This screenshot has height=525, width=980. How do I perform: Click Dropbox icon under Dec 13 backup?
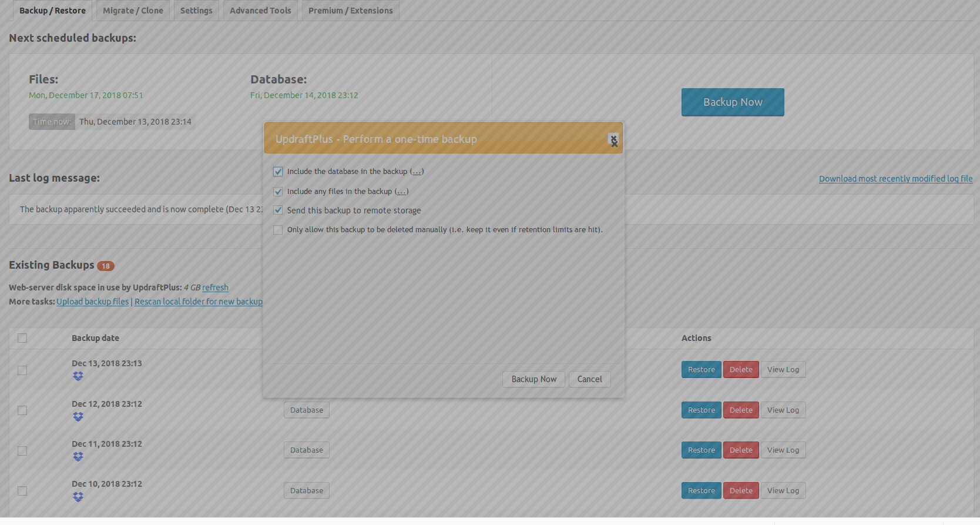click(78, 376)
